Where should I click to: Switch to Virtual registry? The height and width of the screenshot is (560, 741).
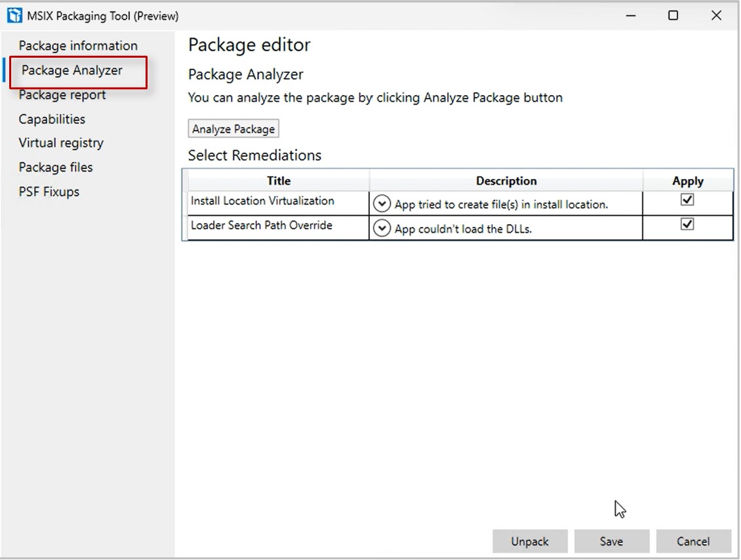coord(61,143)
